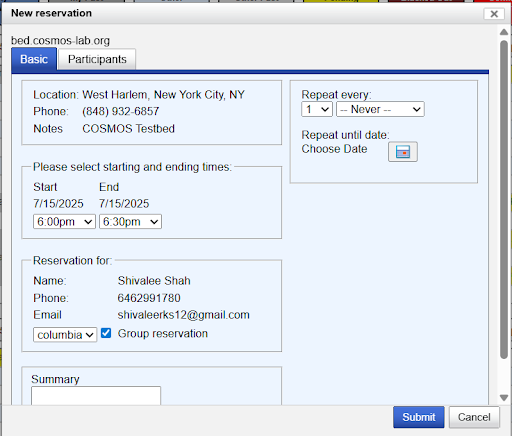Image resolution: width=512 pixels, height=436 pixels.
Task: Select the Basic tab
Action: (34, 59)
